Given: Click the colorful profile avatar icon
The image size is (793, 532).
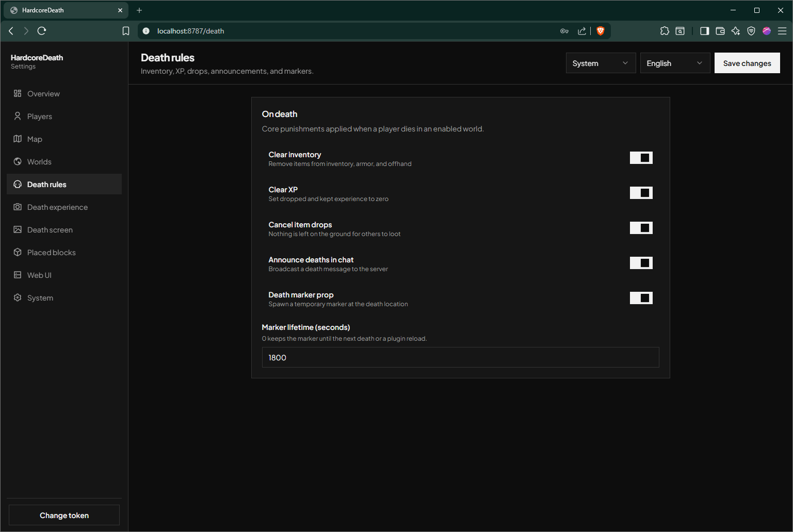Looking at the screenshot, I should point(767,31).
